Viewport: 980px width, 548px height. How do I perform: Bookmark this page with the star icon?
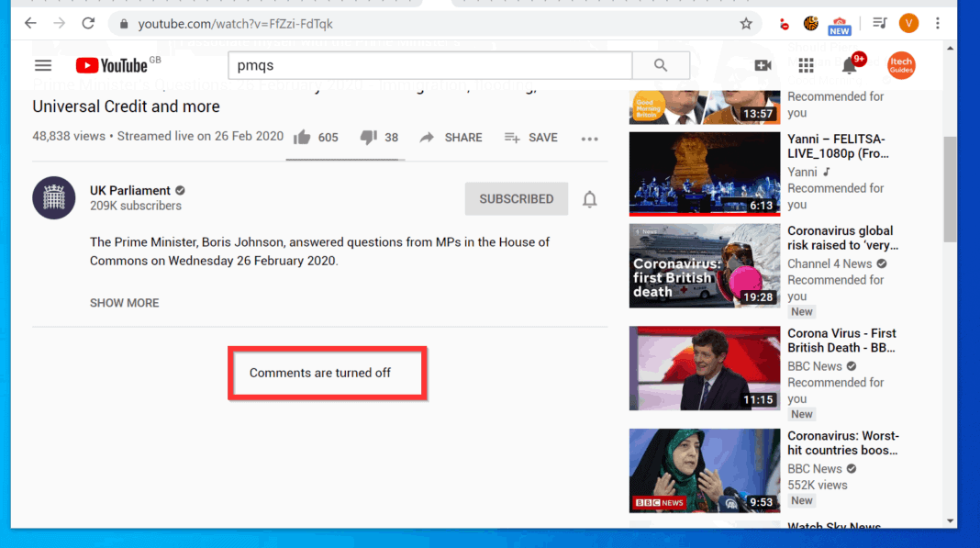(746, 24)
